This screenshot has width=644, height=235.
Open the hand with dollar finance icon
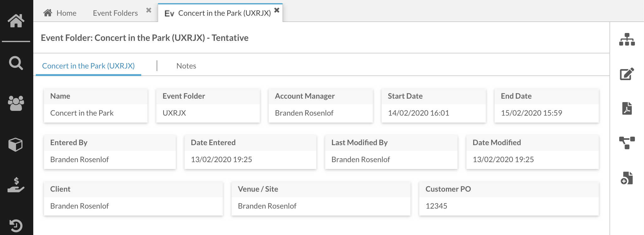pos(16,185)
